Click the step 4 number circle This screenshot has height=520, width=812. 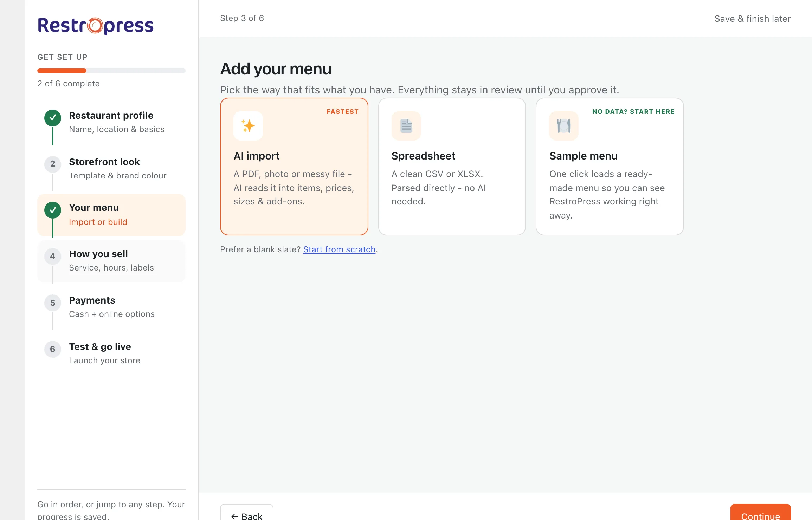53,256
